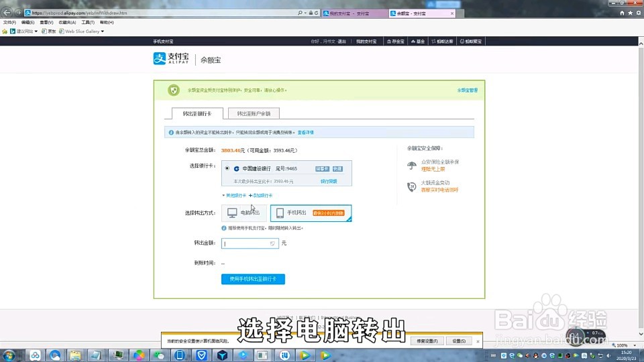The height and width of the screenshot is (362, 644).
Task: Open the 查看(V) menu
Action: [46, 22]
